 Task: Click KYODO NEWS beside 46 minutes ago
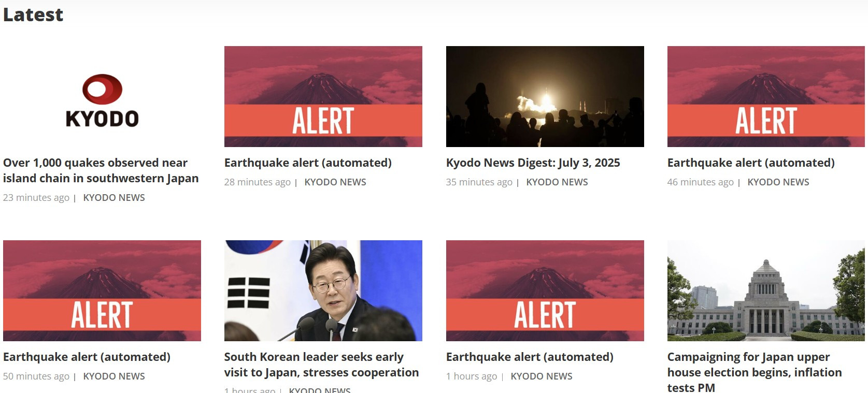click(778, 182)
